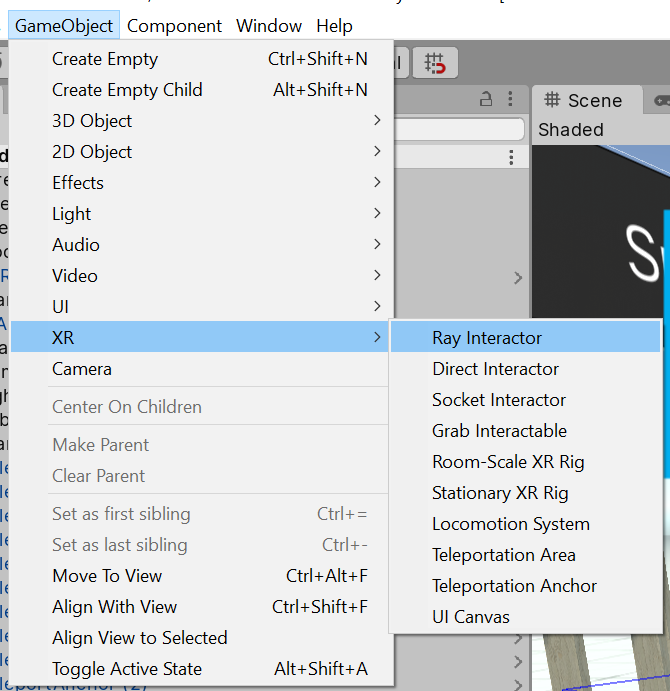
Task: Switch to the Game tab
Action: pyautogui.click(x=660, y=100)
